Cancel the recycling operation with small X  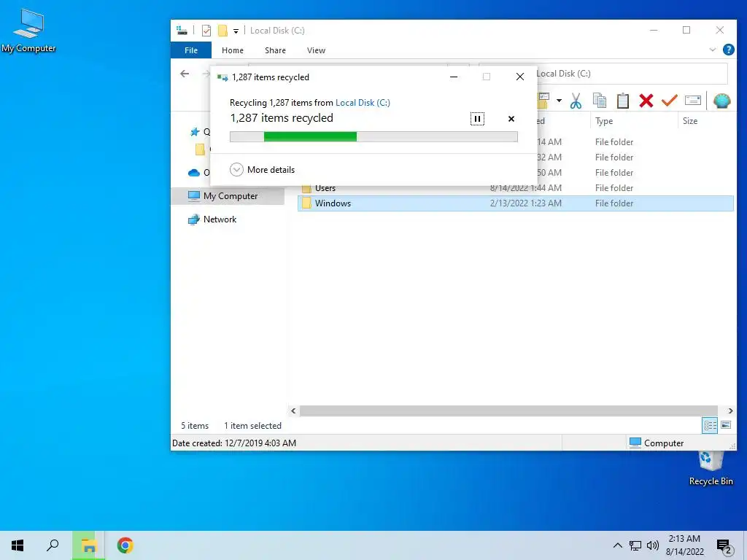pyautogui.click(x=511, y=119)
